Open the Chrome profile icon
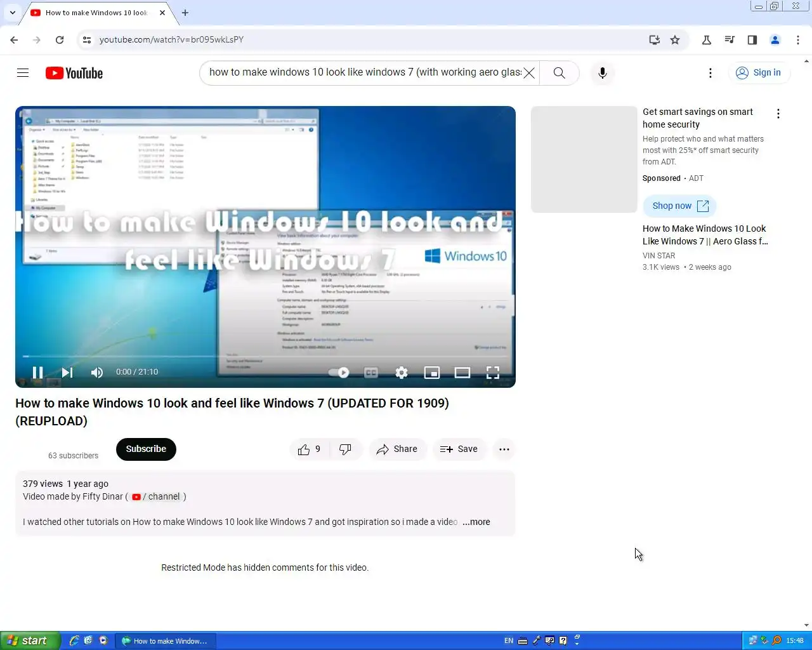The height and width of the screenshot is (650, 812). 775,39
